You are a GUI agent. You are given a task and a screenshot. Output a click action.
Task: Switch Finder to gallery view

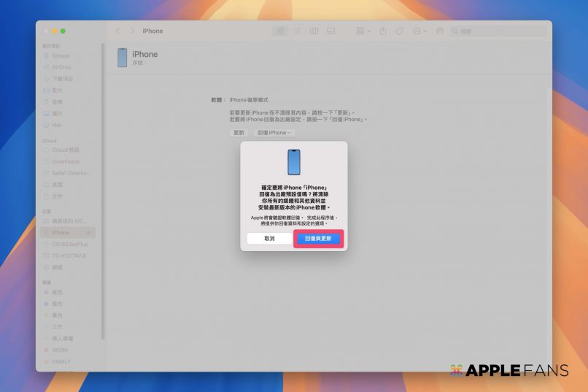[x=330, y=31]
